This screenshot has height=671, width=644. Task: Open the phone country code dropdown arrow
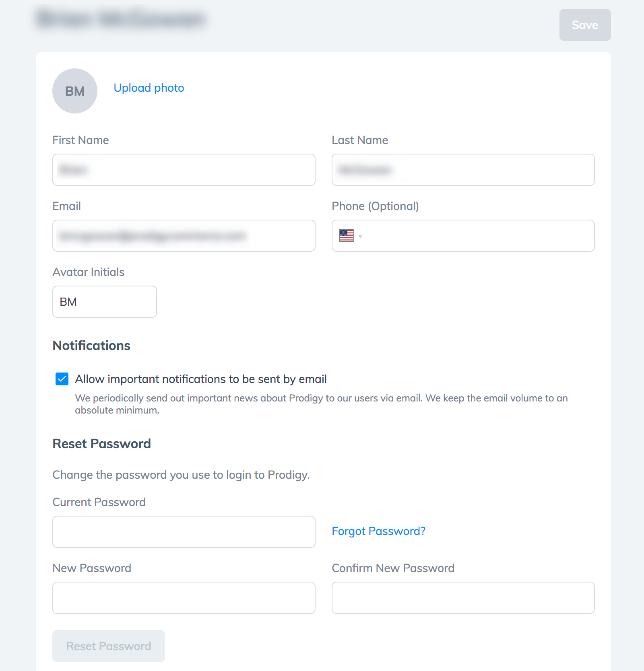360,237
